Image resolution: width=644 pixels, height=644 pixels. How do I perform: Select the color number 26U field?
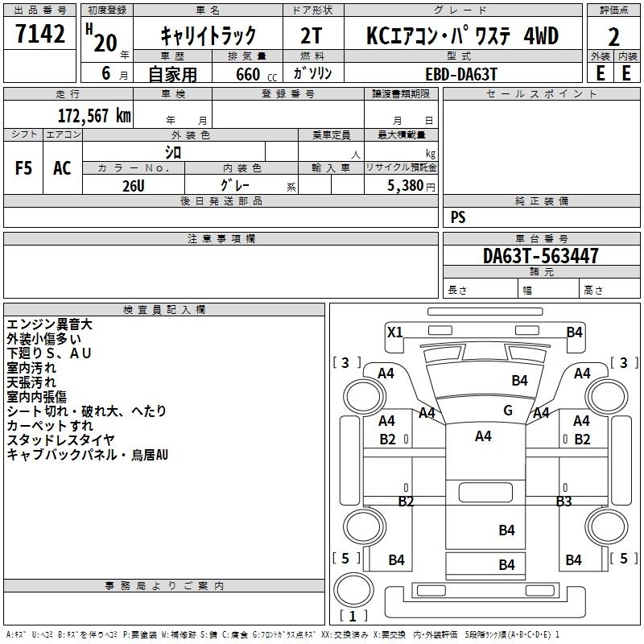point(134,185)
